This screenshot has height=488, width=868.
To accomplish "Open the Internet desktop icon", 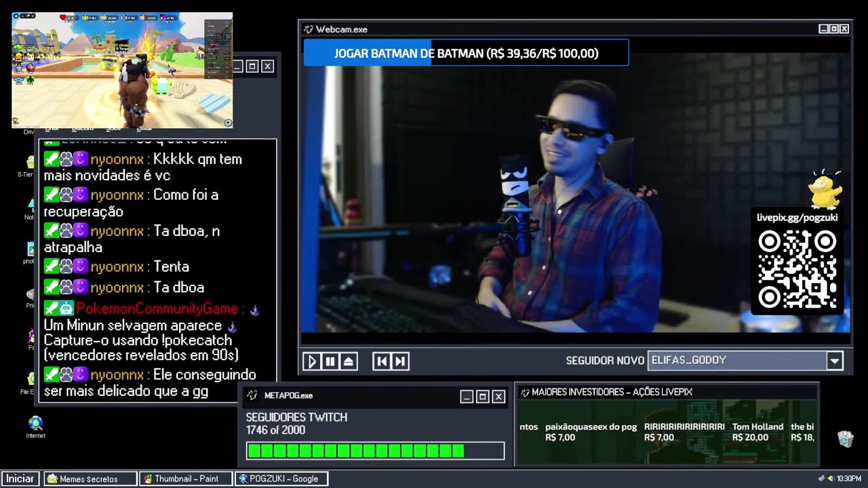I will pyautogui.click(x=35, y=428).
